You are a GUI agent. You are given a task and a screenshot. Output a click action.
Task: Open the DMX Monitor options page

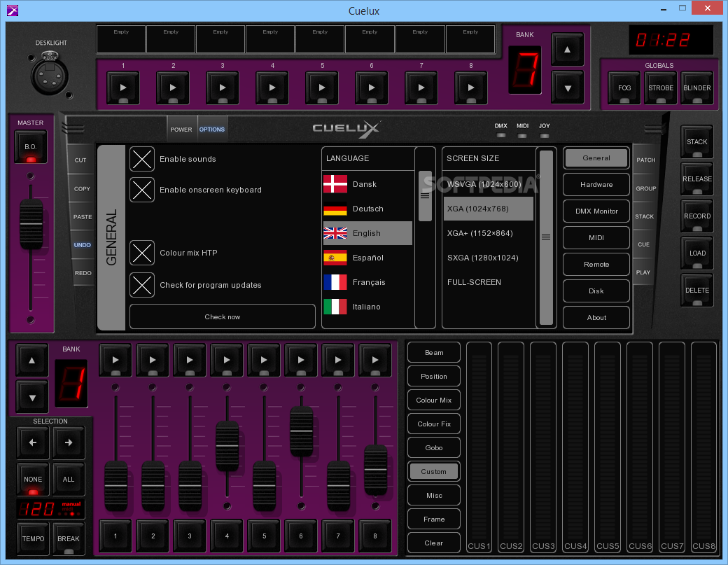[x=596, y=211]
